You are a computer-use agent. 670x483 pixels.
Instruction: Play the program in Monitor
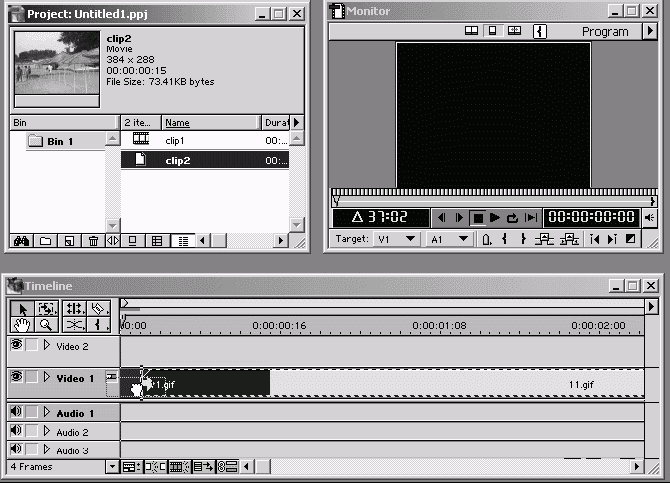(x=495, y=218)
